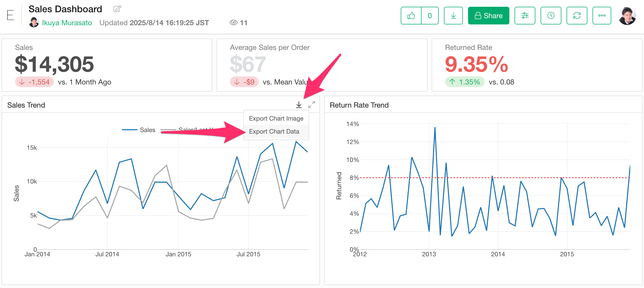Open the parameter sliders settings icon
Image resolution: width=644 pixels, height=288 pixels.
[x=525, y=16]
